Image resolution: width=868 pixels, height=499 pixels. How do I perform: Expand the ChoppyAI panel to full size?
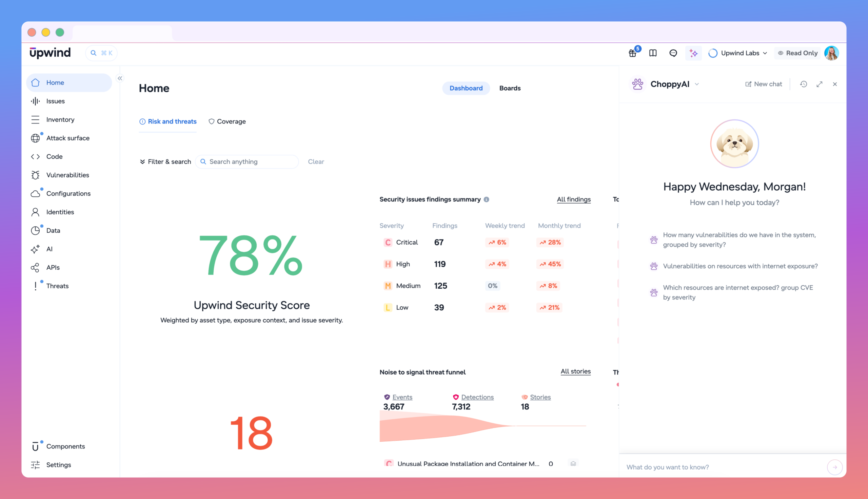[x=820, y=84]
